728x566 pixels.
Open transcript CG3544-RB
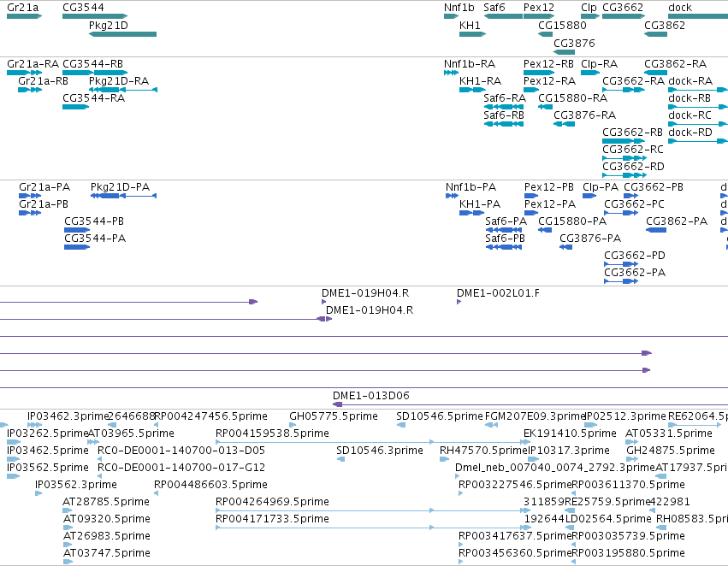[95, 73]
